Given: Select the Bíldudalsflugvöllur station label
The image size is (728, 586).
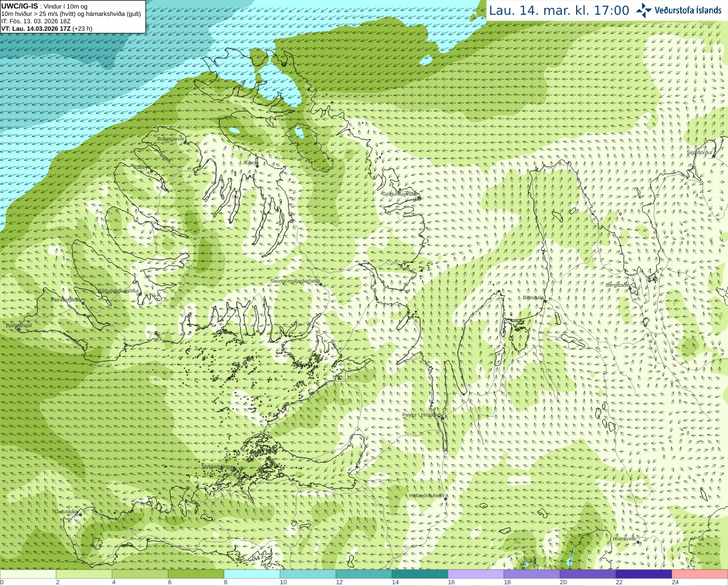Looking at the screenshot, I should (118, 290).
